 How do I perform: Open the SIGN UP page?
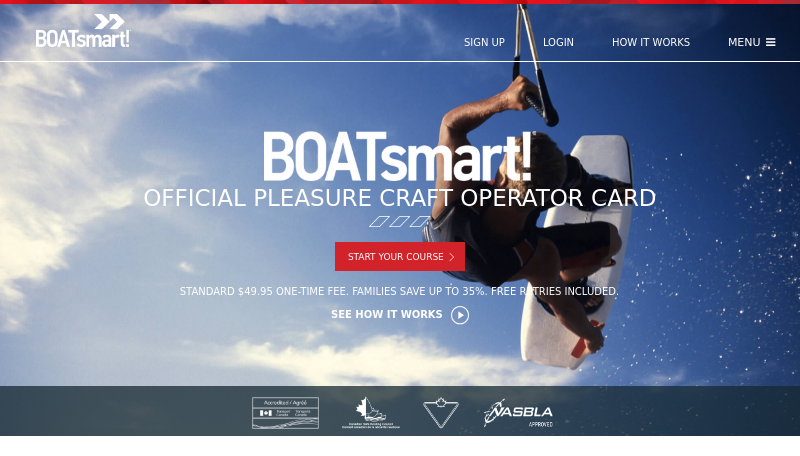click(x=484, y=42)
